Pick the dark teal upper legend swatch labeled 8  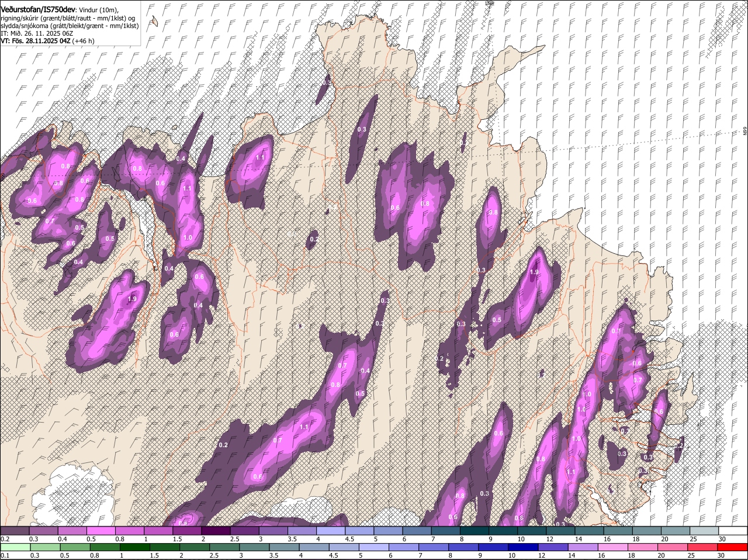tap(475, 530)
